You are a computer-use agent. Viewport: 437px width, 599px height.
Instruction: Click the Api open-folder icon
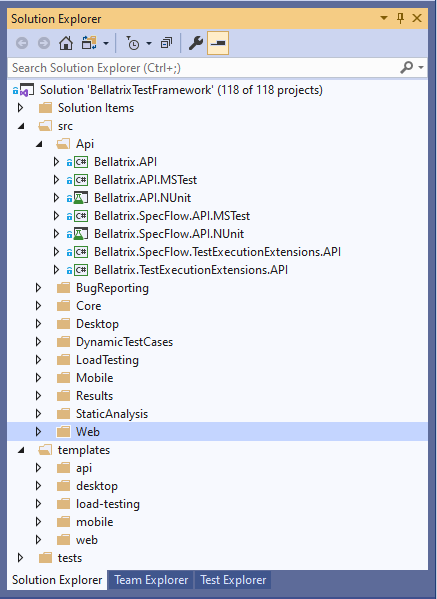coord(63,144)
